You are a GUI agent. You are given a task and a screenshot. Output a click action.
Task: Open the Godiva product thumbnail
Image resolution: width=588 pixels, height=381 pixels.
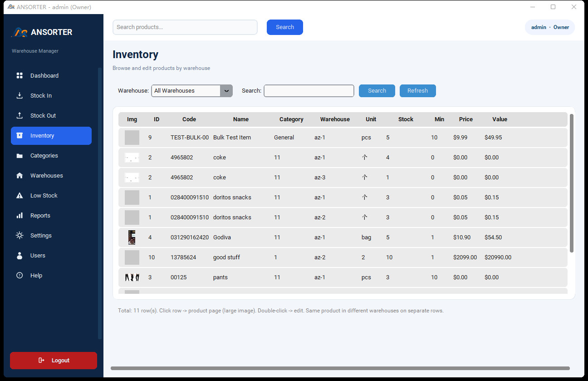pos(132,237)
